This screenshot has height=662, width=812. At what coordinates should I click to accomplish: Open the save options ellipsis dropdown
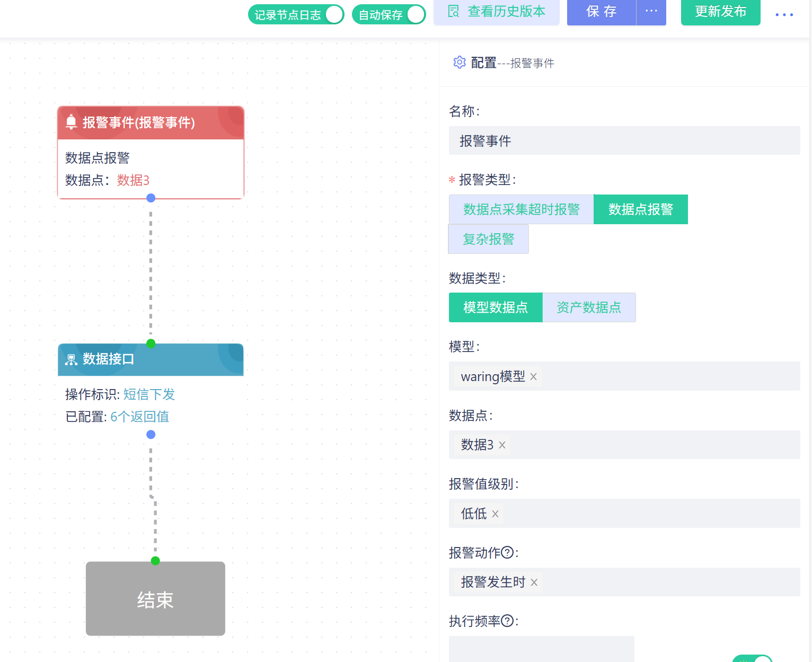coord(651,12)
